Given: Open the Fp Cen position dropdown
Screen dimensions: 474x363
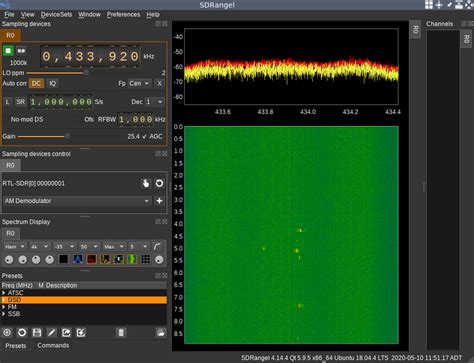Looking at the screenshot, I should [139, 83].
